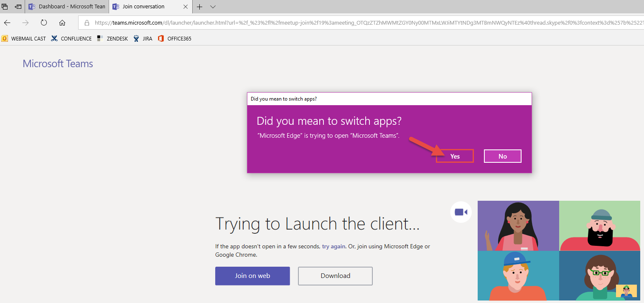The image size is (644, 303).
Task: Click the Office365 bookmark icon
Action: click(161, 38)
